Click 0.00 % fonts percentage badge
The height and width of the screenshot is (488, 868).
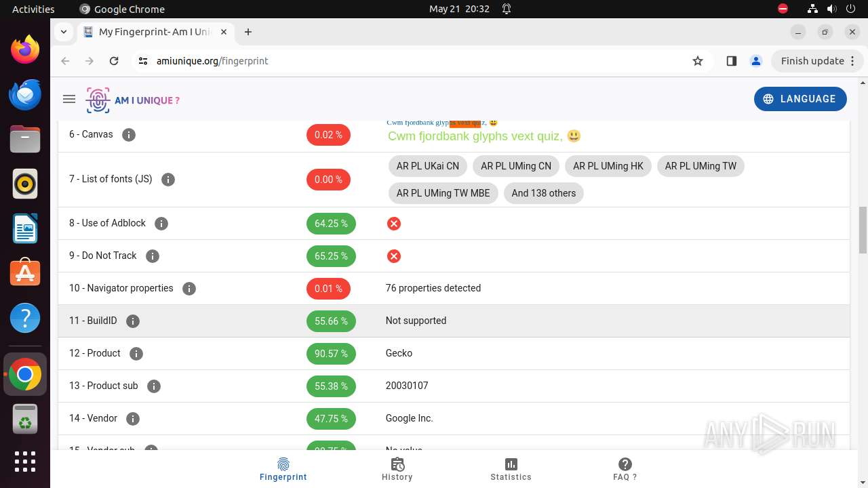click(x=328, y=180)
